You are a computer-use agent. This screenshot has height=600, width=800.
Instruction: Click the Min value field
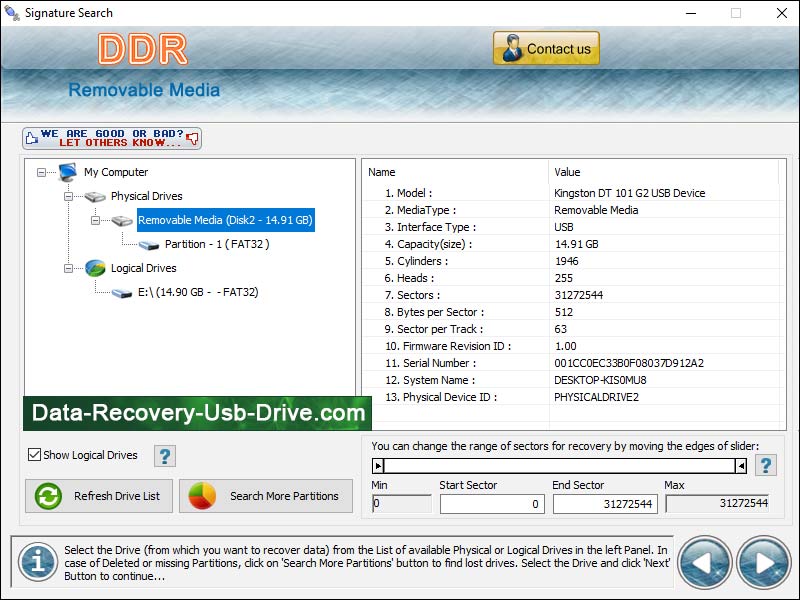click(402, 504)
